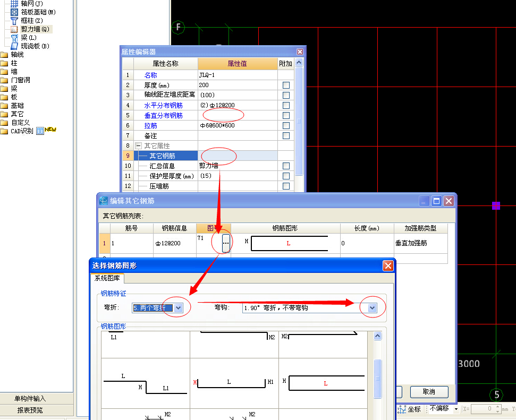
Task: Switch to the 系统图库 tab
Action: pos(107,278)
